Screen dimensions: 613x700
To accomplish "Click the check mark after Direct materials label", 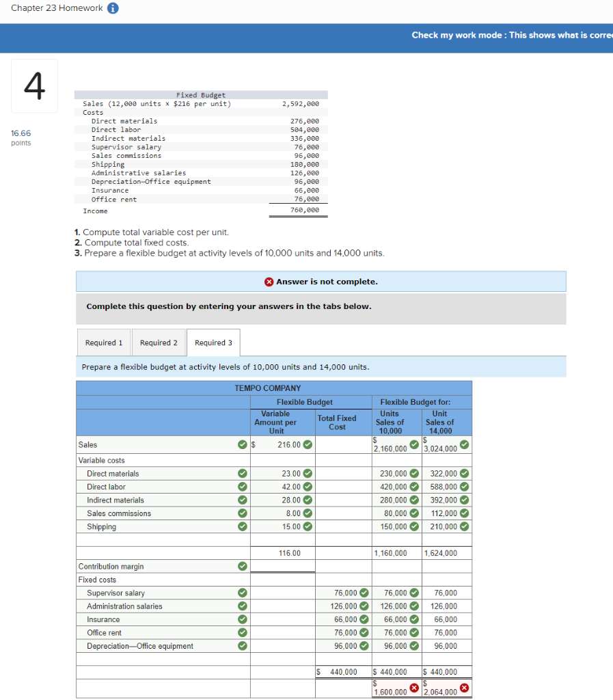I will click(x=242, y=473).
